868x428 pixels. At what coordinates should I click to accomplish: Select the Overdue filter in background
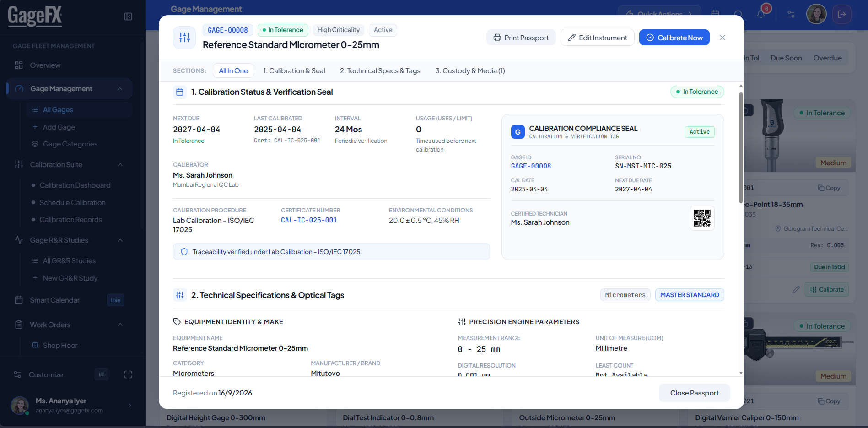click(827, 58)
